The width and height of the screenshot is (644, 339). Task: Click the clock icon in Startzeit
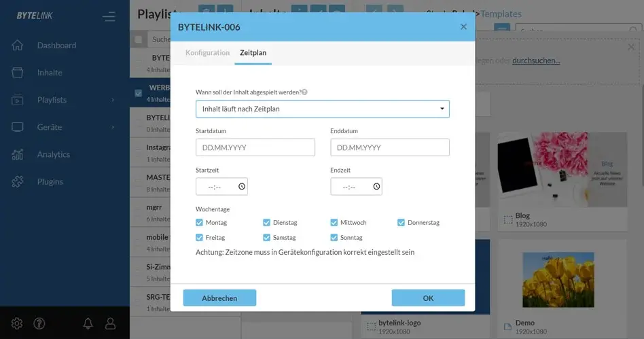pyautogui.click(x=242, y=187)
